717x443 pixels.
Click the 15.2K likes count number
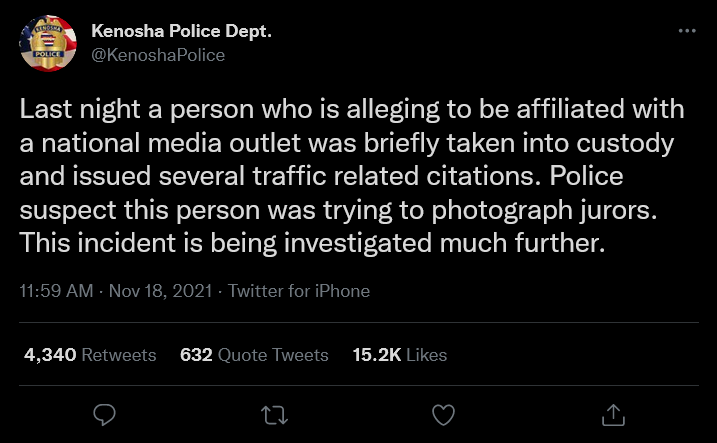point(376,355)
